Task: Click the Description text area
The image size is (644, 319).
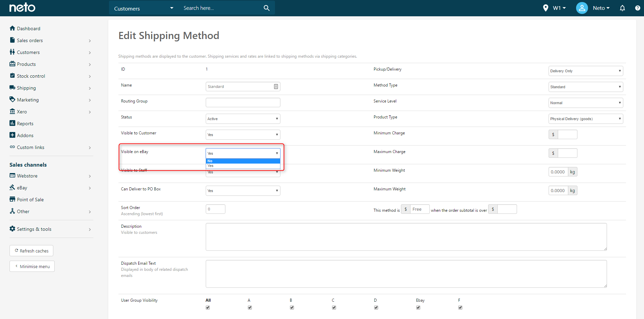Action: [x=406, y=237]
